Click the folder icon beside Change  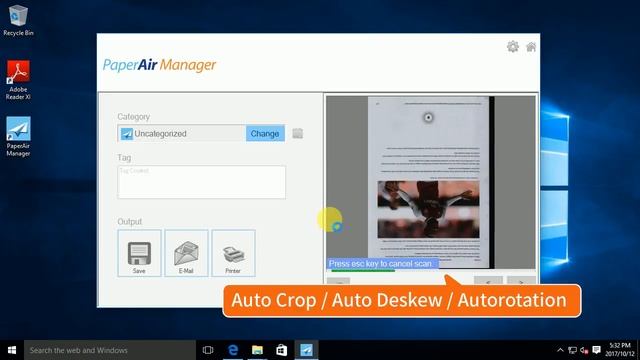[298, 133]
